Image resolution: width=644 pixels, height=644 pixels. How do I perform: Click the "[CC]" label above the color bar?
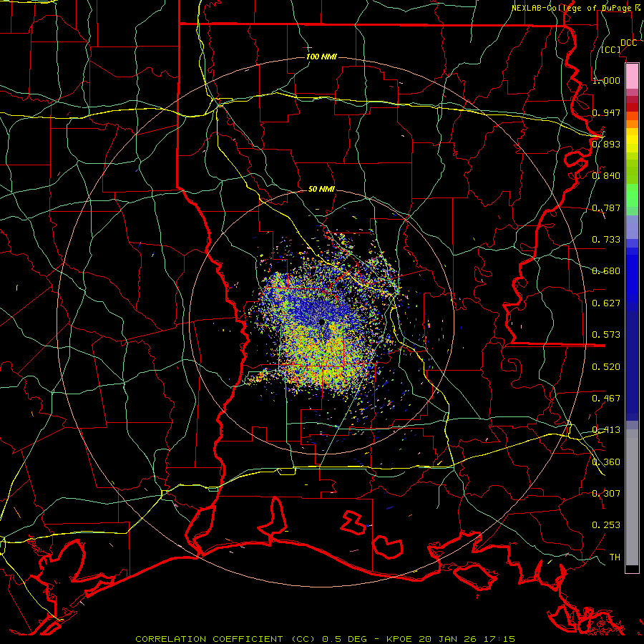tap(611, 49)
